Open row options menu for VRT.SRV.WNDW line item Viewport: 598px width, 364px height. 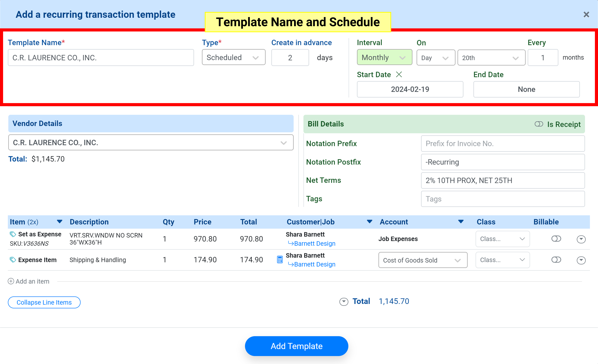(x=581, y=239)
